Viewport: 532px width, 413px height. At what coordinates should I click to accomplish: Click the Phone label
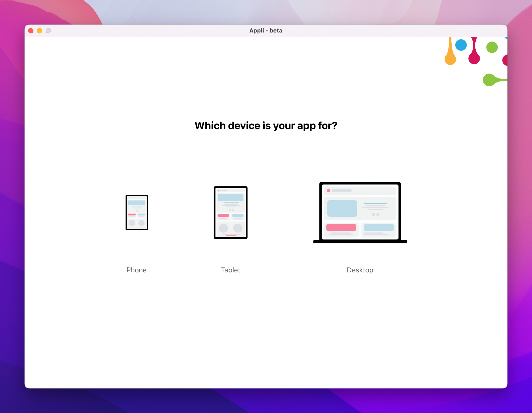tap(136, 270)
